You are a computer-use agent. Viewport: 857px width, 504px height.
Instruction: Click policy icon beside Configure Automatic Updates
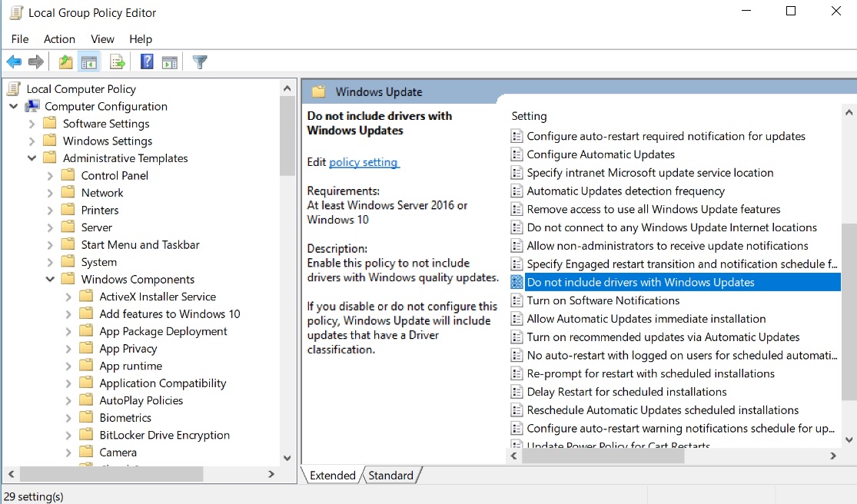517,154
